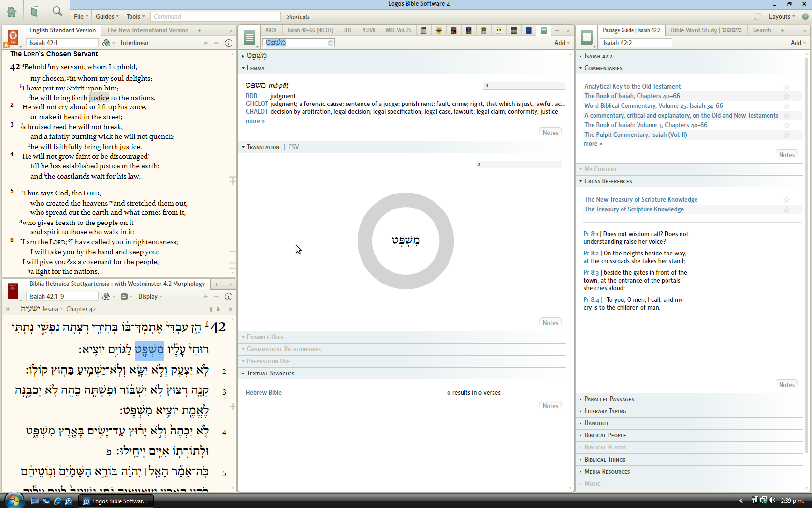Star Word Biblical Commentary, Volume 25
The height and width of the screenshot is (508, 812).
pyautogui.click(x=786, y=106)
